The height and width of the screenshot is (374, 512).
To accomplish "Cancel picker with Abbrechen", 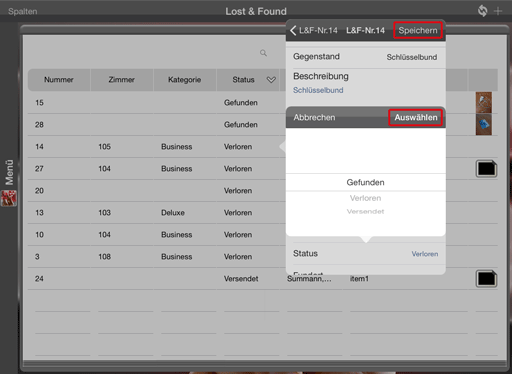I will coord(314,117).
